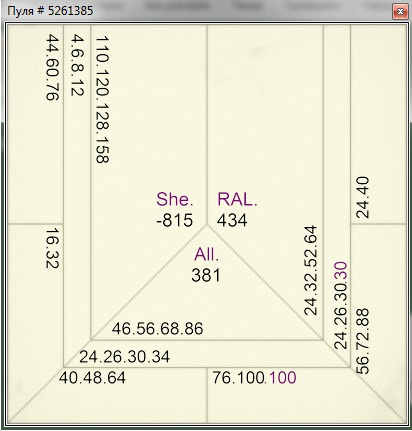
Task: Click the 76.100.100 whist row
Action: [255, 378]
